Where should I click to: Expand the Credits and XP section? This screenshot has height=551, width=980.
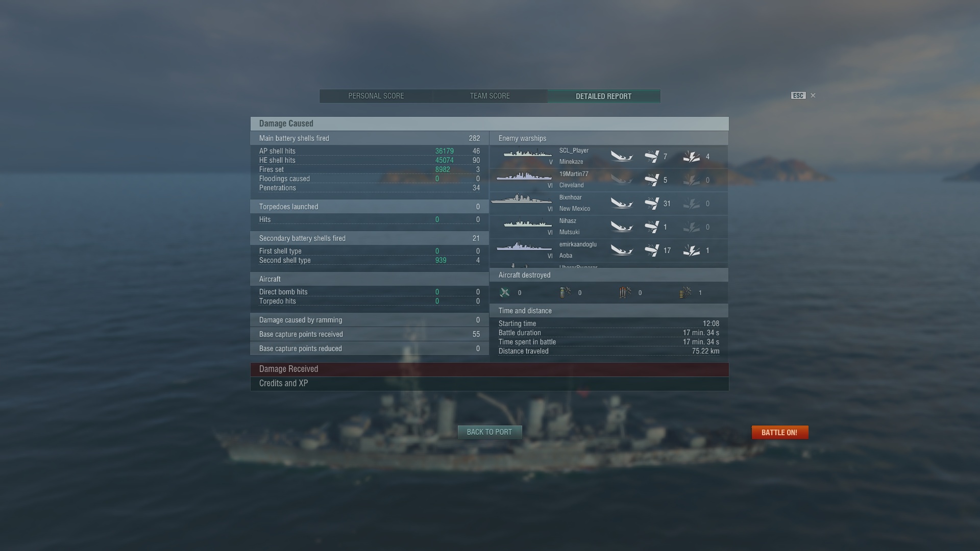(489, 383)
